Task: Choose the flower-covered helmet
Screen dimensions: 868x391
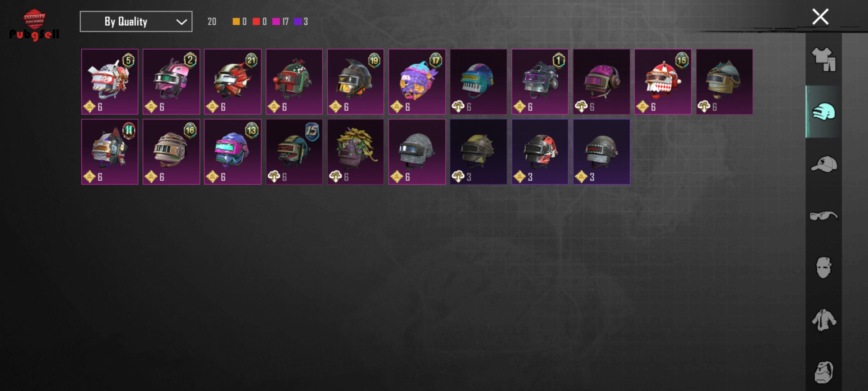Action: [356, 152]
